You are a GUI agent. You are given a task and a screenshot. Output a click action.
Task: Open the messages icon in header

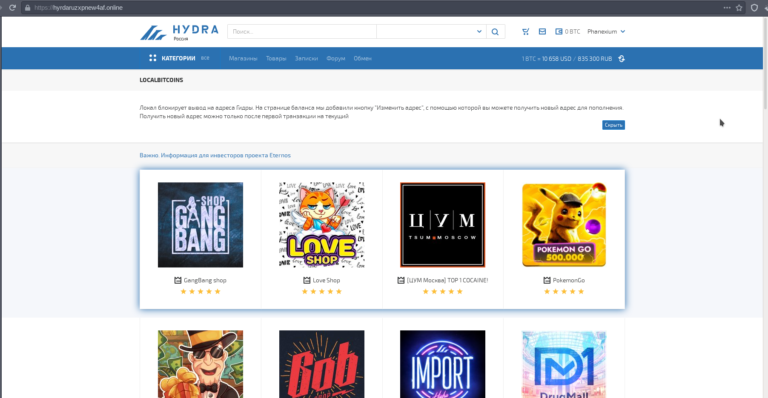point(542,31)
